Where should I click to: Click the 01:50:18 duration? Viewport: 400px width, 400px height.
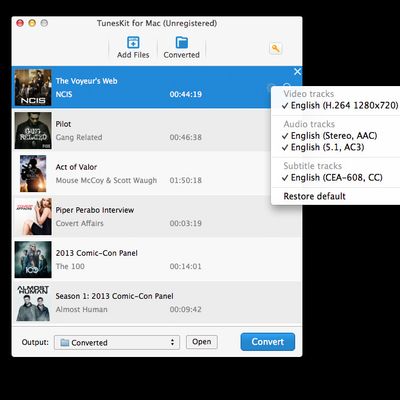coord(186,180)
